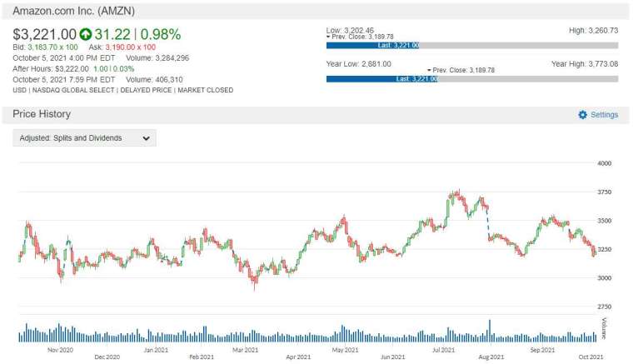
Task: Click the Bid 3,183.70 x 100 value
Action: [x=52, y=47]
